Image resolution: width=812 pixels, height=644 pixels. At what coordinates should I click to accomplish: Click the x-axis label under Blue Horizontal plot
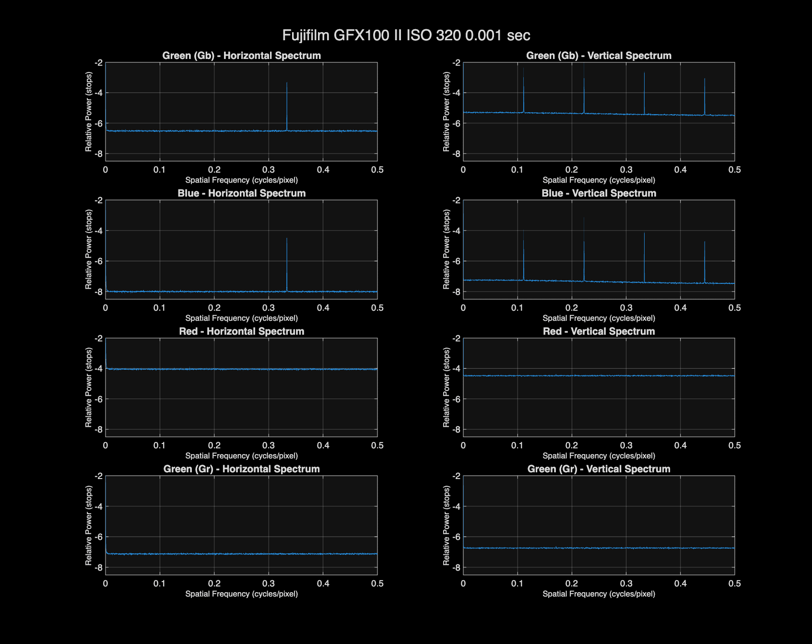click(x=242, y=318)
